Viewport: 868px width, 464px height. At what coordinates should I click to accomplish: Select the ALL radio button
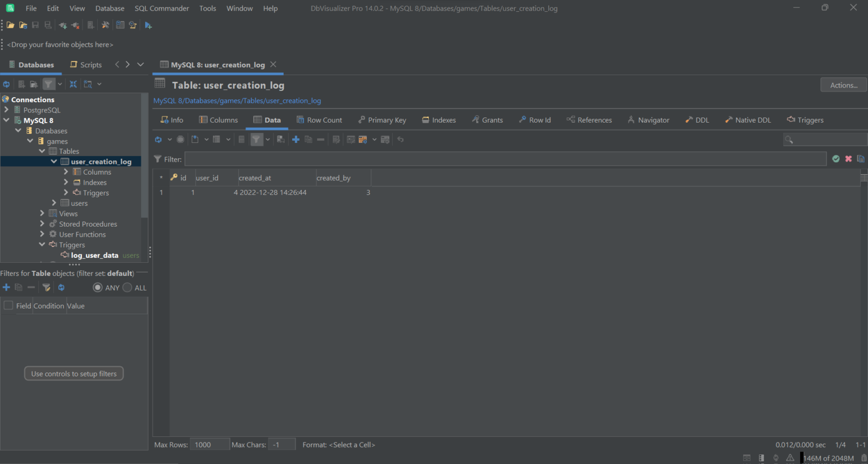[x=128, y=288]
